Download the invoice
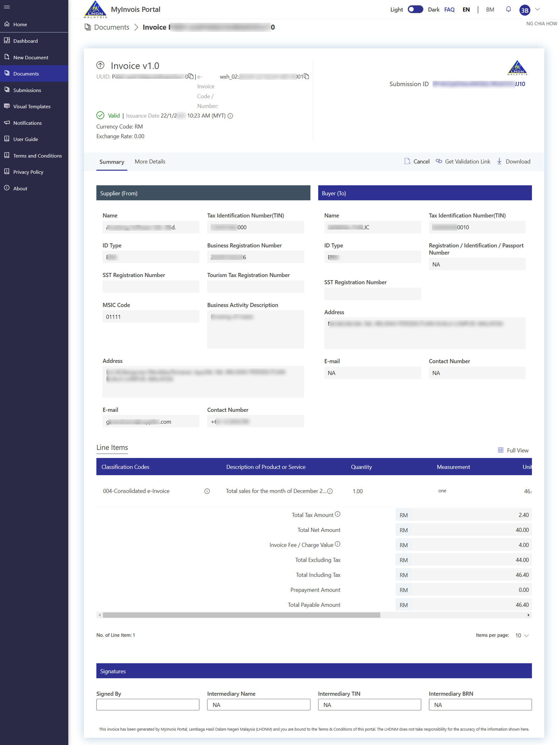Viewport: 560px width, 745px height. click(x=513, y=161)
